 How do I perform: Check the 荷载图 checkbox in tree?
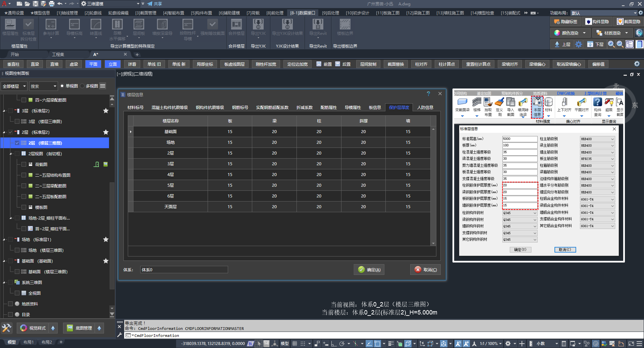[24, 164]
